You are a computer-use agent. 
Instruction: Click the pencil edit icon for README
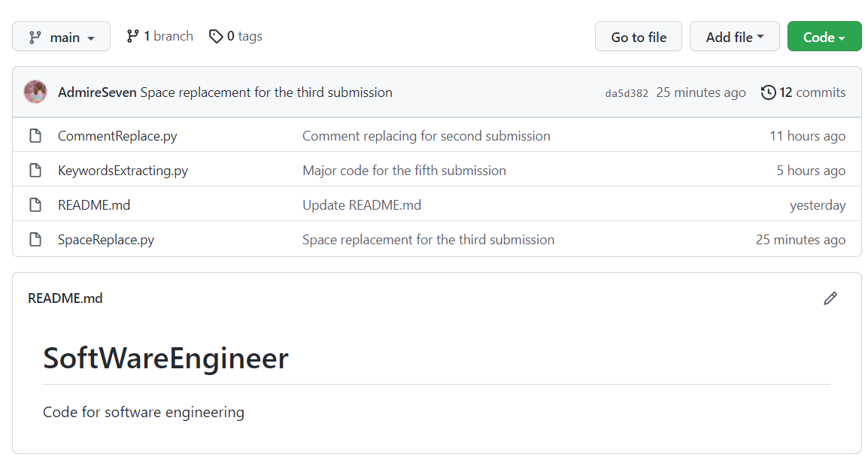(x=830, y=298)
